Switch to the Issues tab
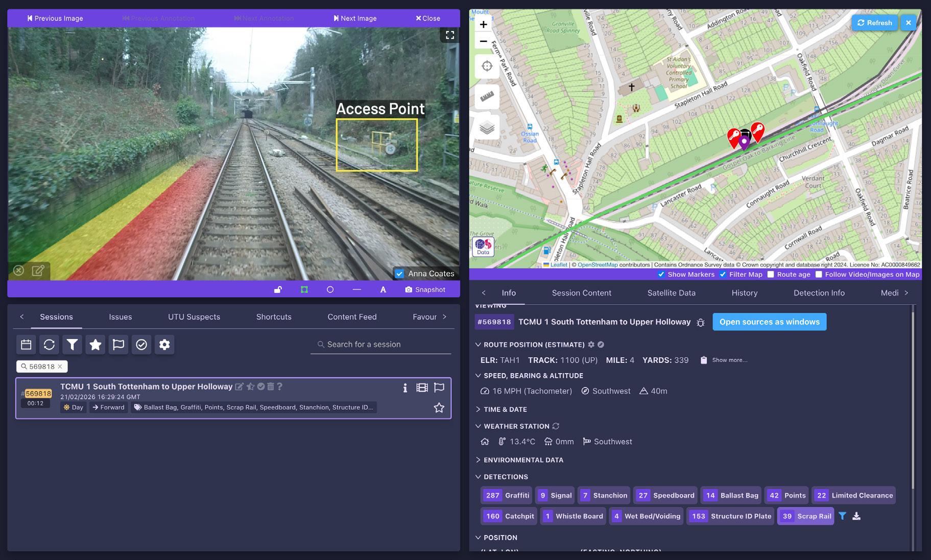Viewport: 931px width, 560px height. 121,317
